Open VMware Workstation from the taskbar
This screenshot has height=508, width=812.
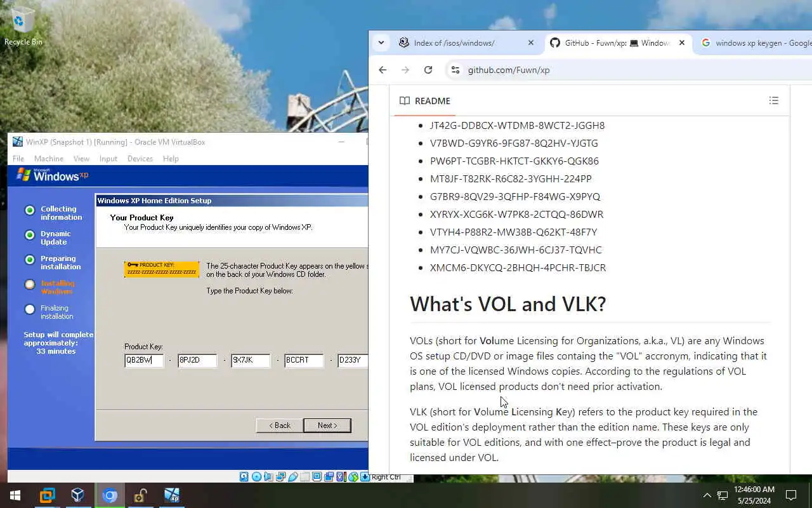pyautogui.click(x=47, y=495)
